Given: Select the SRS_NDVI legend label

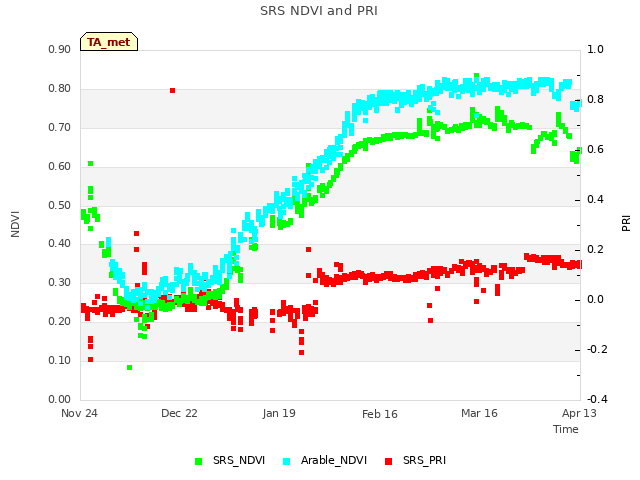Looking at the screenshot, I should point(239,461).
